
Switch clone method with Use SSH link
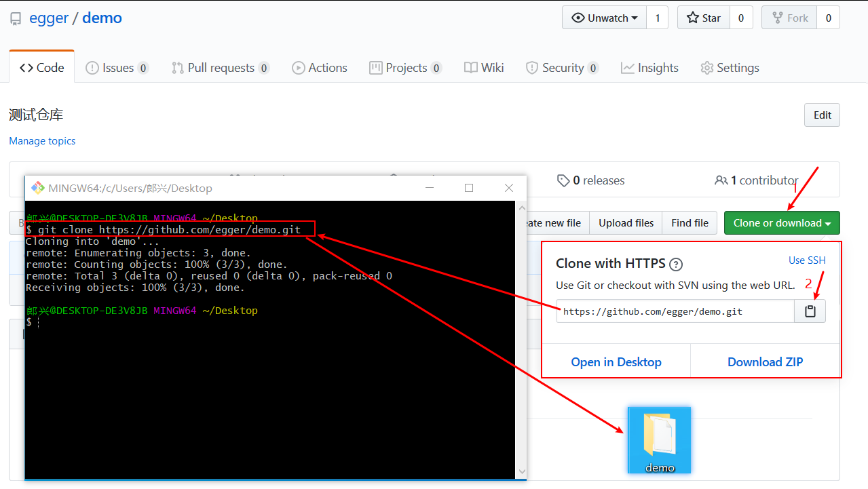coord(807,260)
